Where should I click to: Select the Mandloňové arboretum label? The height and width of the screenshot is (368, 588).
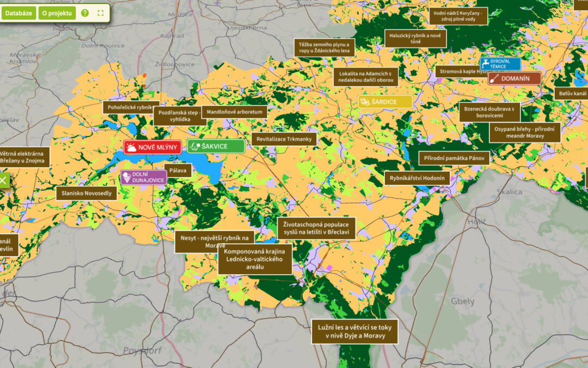(x=235, y=112)
